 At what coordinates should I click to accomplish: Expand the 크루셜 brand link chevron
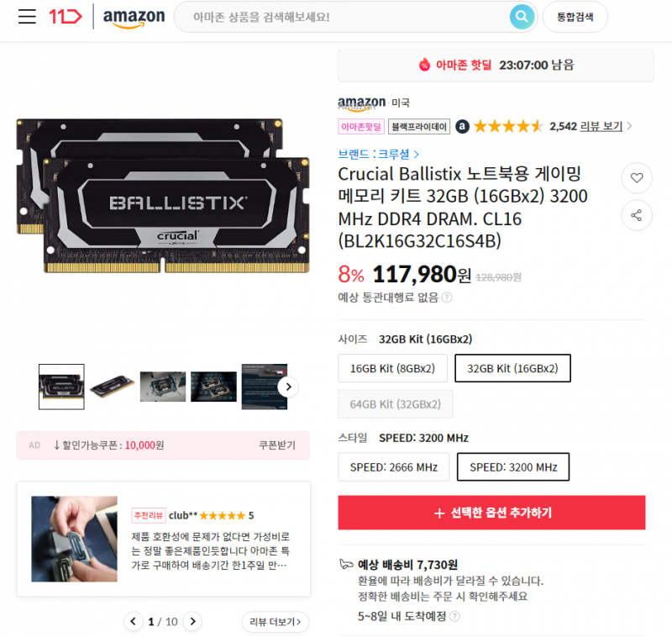pos(416,155)
